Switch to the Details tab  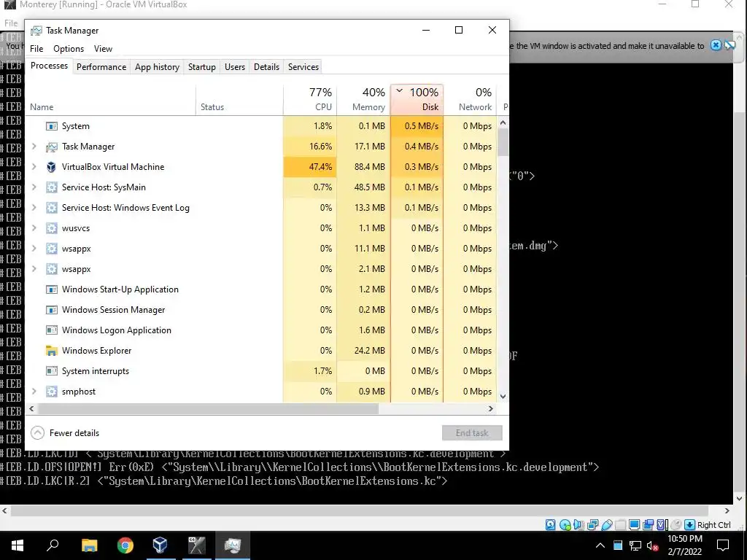(x=266, y=67)
